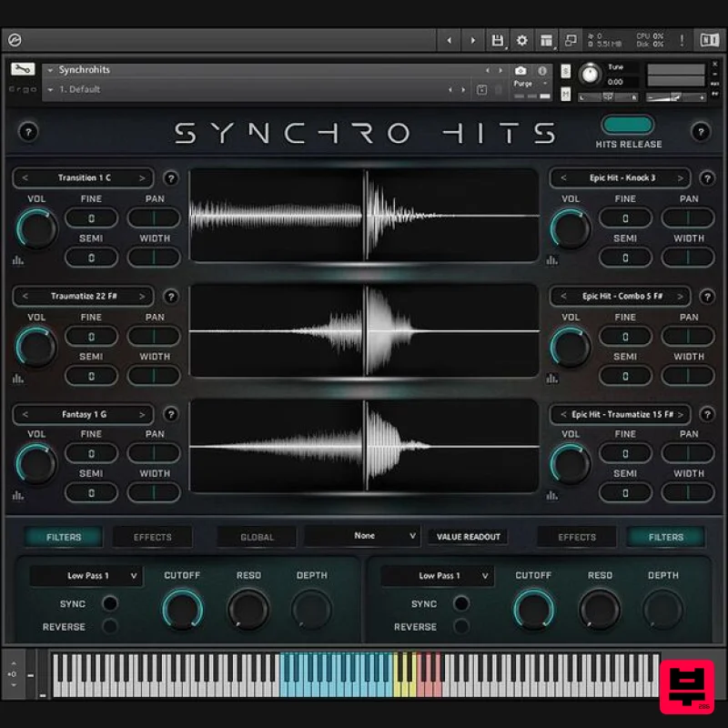The width and height of the screenshot is (728, 728).
Task: Open Kontakt settings gear icon
Action: [521, 40]
